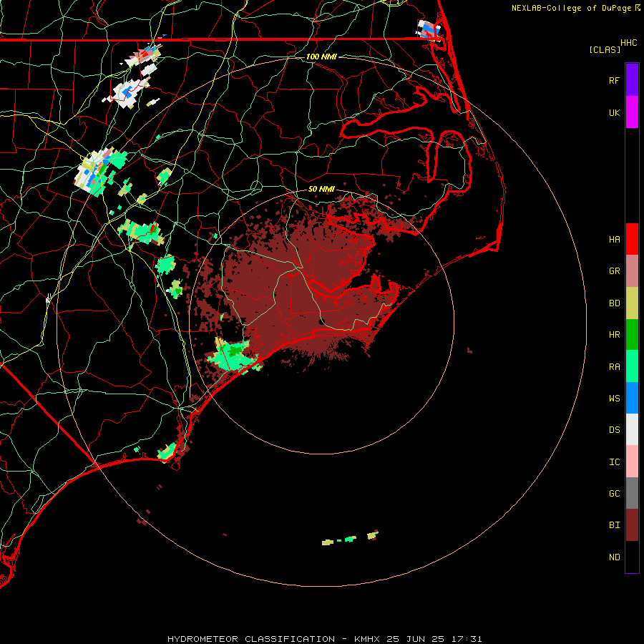Click the GC legend label
Image resolution: width=644 pixels, height=644 pixels.
pos(615,494)
